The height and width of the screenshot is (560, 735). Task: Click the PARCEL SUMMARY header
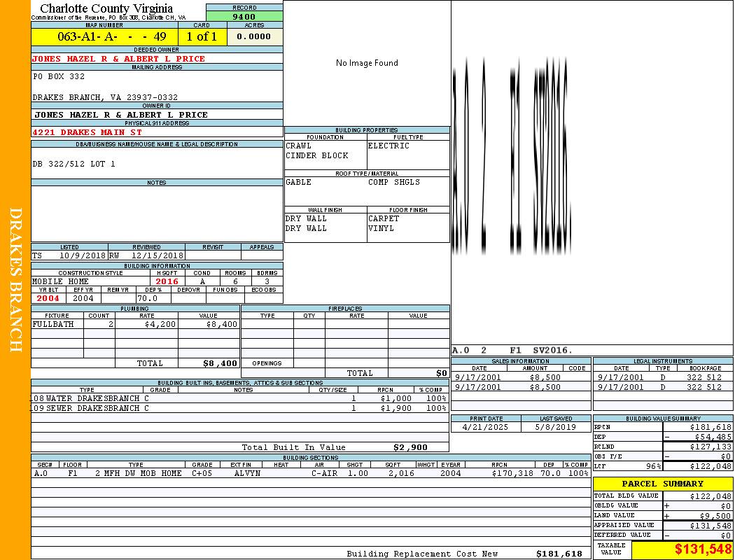tap(663, 484)
